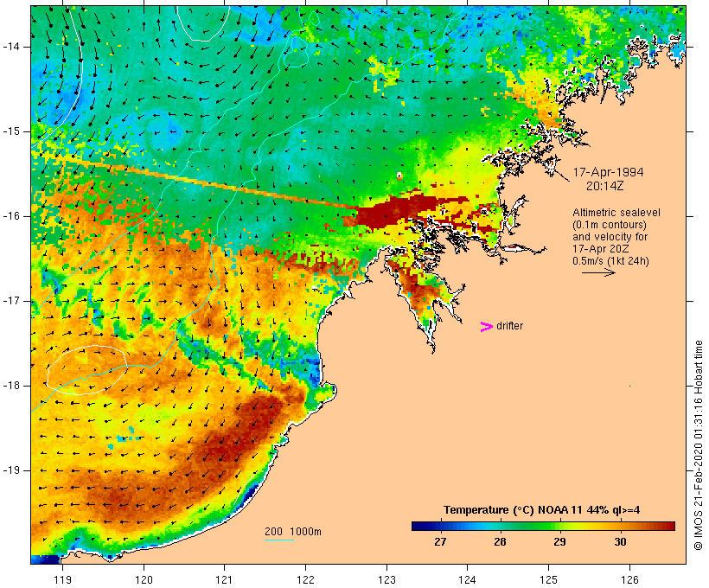Viewport: 709px width, 588px height.
Task: Click the 122 longitude axis label
Action: point(306,580)
